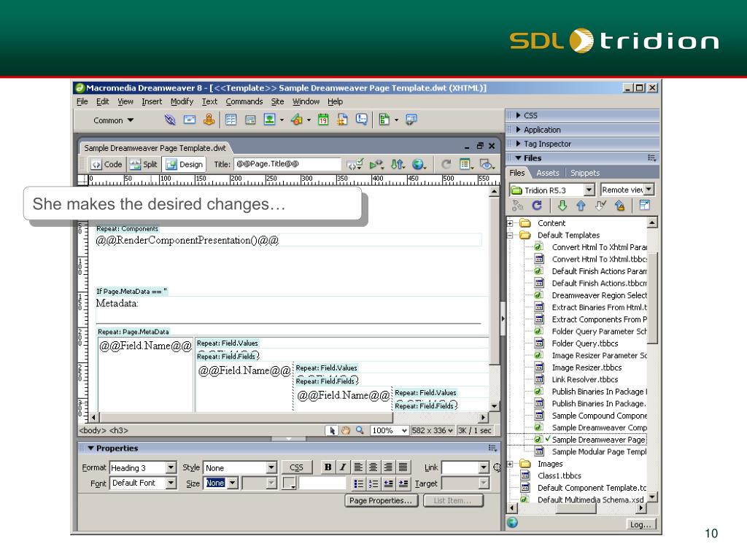747x560 pixels.
Task: Expand the Images folder in tree
Action: click(x=510, y=464)
